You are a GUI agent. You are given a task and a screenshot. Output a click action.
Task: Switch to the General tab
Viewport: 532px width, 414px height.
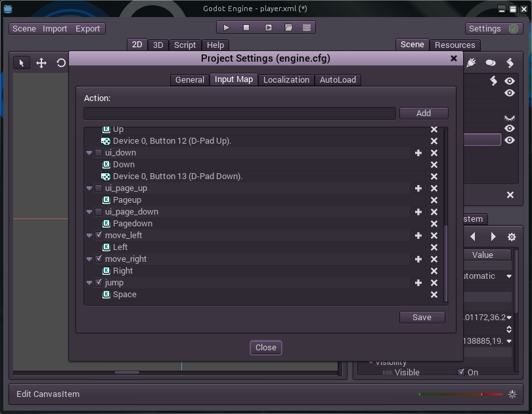[x=190, y=80]
